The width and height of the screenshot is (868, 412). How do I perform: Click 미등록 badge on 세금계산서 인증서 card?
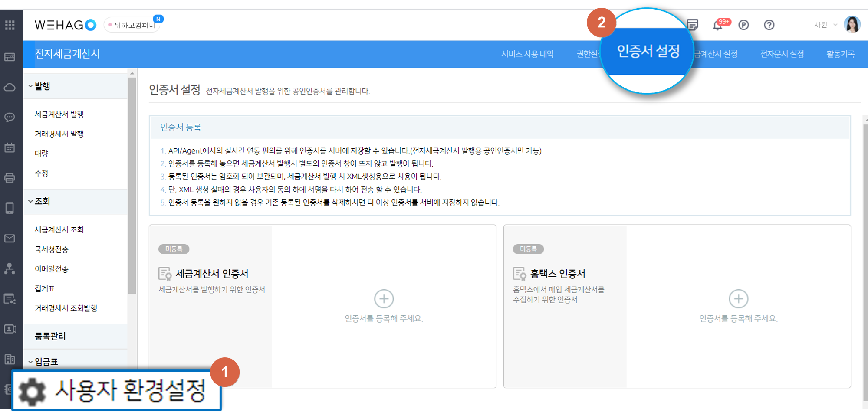click(174, 249)
